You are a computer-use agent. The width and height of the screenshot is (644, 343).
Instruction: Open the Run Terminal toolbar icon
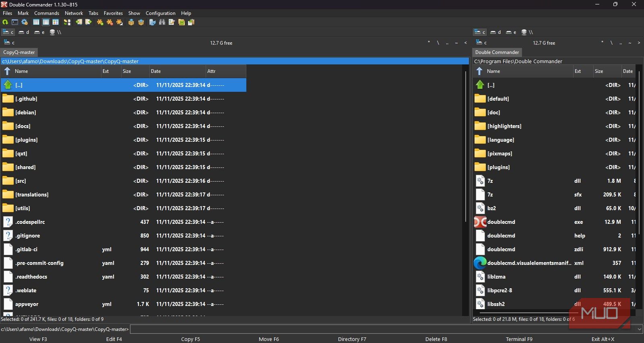(15, 22)
